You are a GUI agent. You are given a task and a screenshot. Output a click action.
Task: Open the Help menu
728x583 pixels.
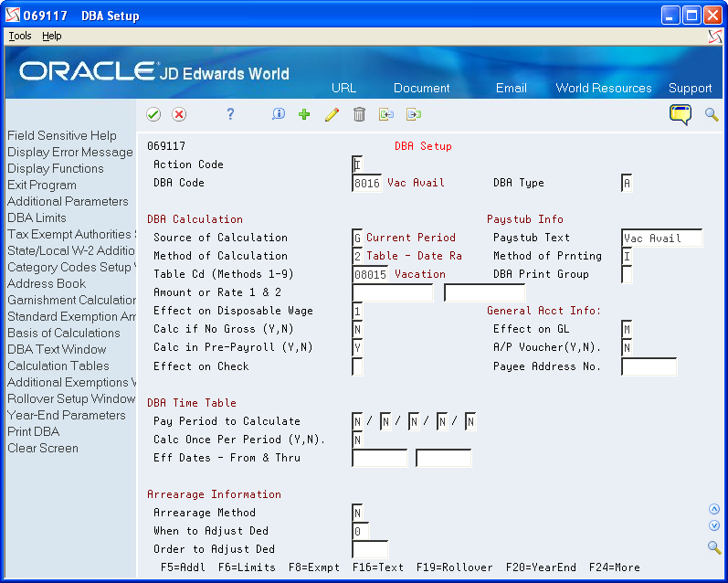51,36
